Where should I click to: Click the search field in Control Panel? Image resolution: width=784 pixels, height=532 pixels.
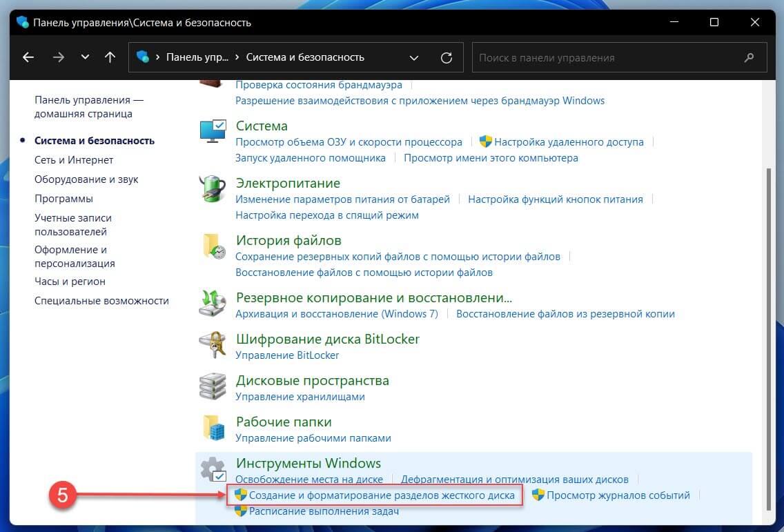coord(619,57)
